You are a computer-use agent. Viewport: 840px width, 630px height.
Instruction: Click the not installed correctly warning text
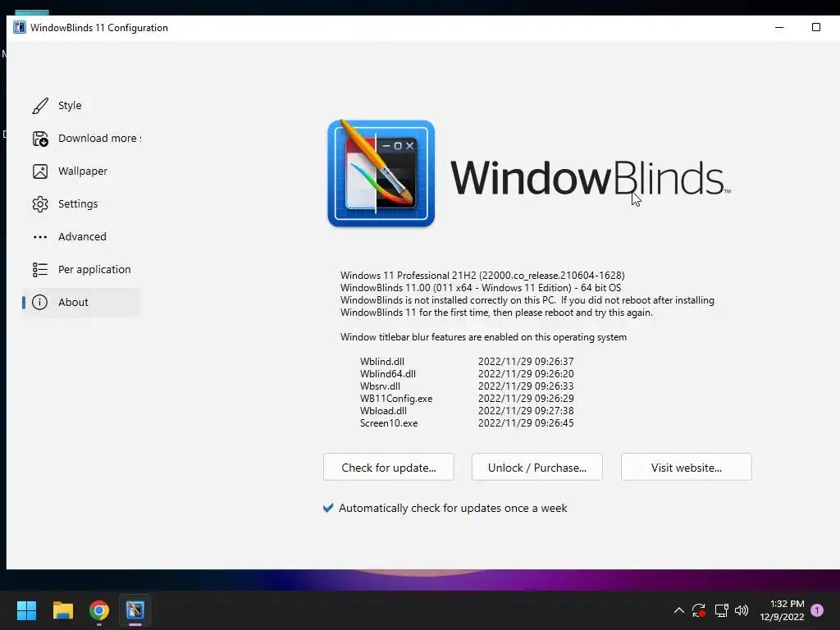pos(527,307)
